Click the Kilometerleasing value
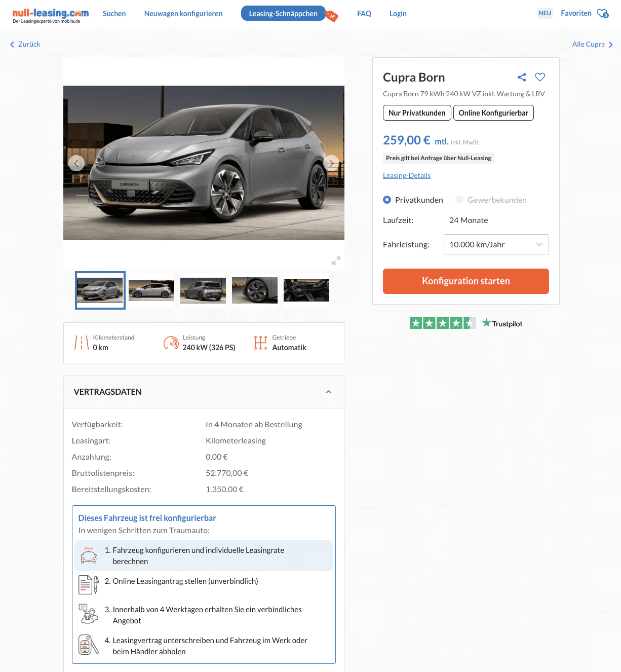 [236, 441]
